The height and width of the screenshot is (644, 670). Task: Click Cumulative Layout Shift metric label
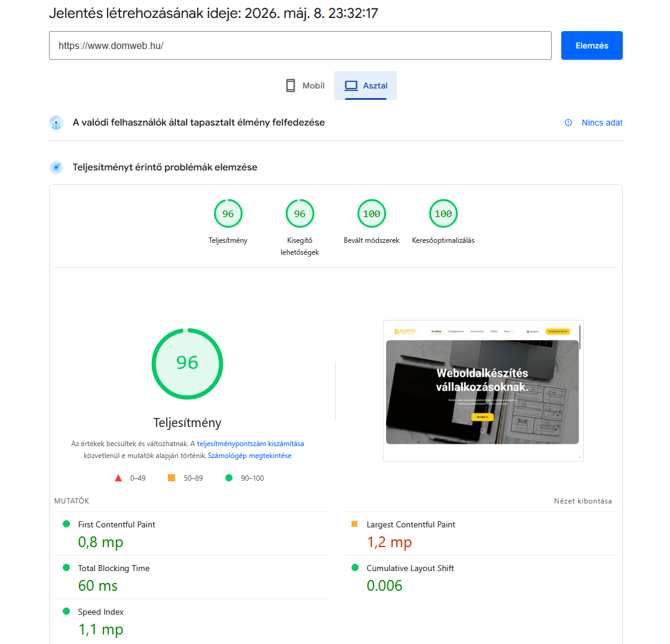coord(410,568)
